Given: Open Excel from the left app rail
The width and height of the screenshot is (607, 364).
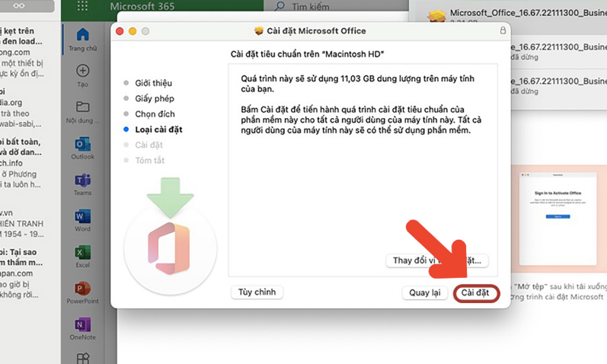Looking at the screenshot, I should tap(82, 253).
